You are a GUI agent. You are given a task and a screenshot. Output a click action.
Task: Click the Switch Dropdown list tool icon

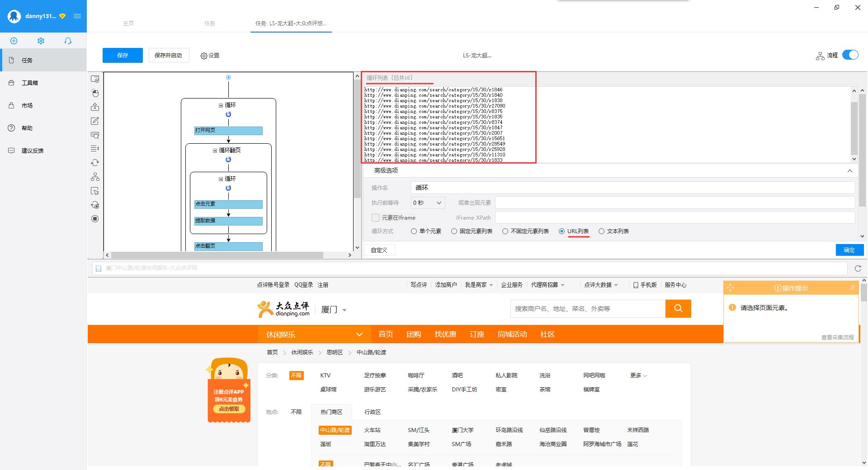coord(95,148)
